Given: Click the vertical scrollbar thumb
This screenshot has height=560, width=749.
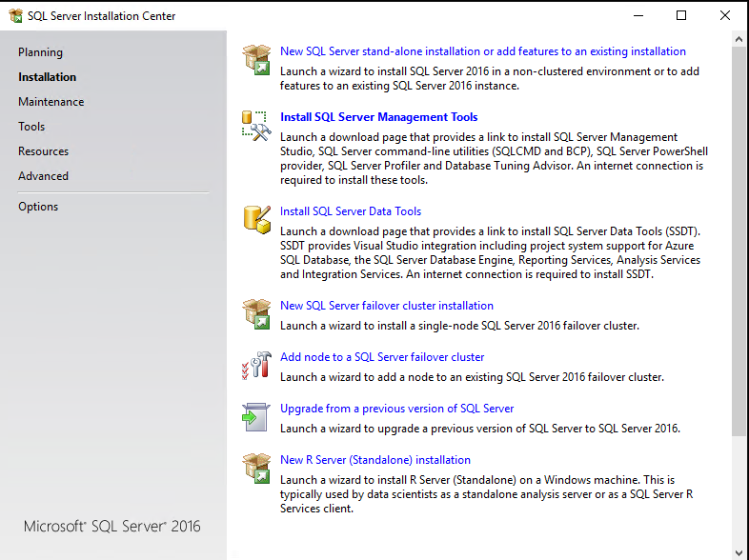Looking at the screenshot, I should [x=739, y=241].
